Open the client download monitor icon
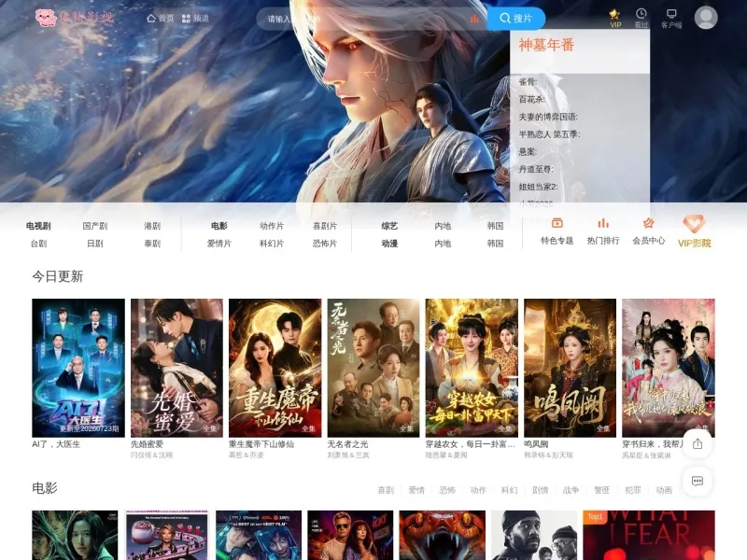Image resolution: width=747 pixels, height=560 pixels. (671, 13)
